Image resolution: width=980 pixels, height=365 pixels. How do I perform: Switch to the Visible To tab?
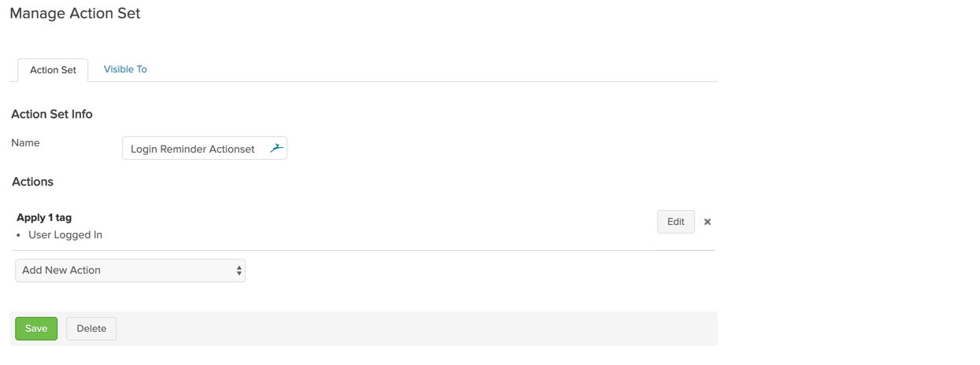(x=125, y=69)
